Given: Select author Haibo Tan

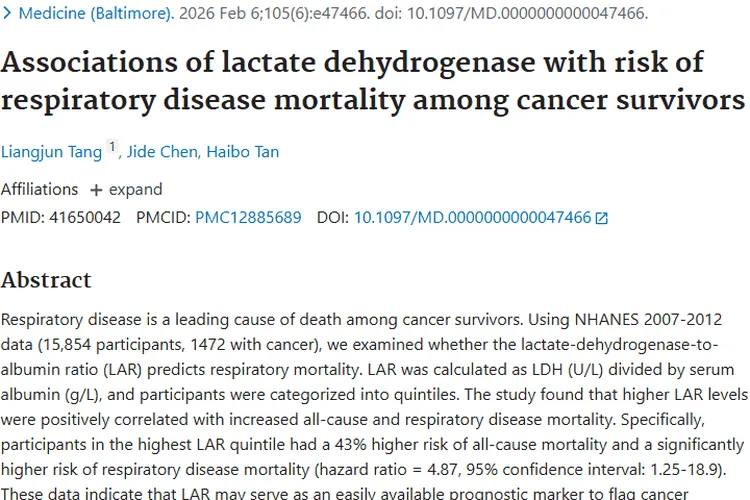Looking at the screenshot, I should tap(242, 152).
